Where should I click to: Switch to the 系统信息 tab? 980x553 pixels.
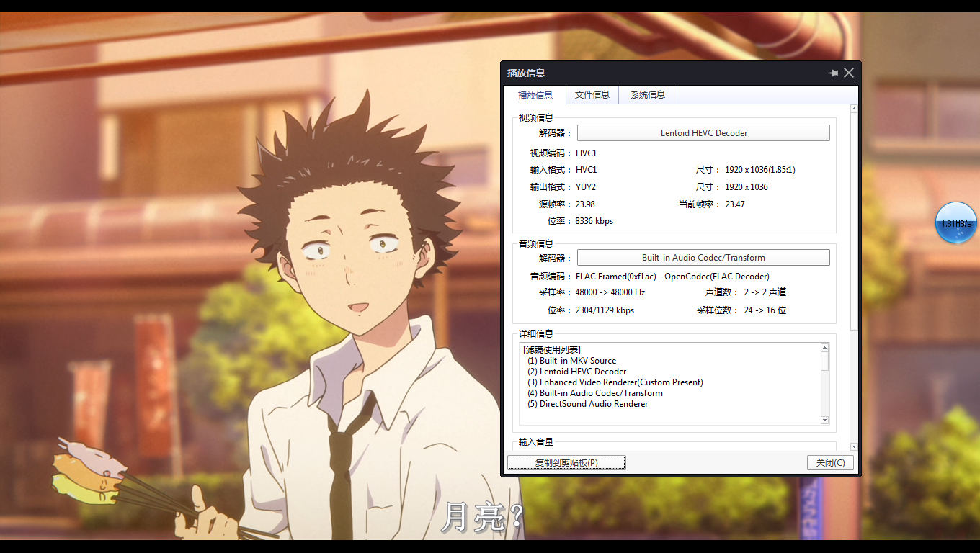pyautogui.click(x=647, y=94)
